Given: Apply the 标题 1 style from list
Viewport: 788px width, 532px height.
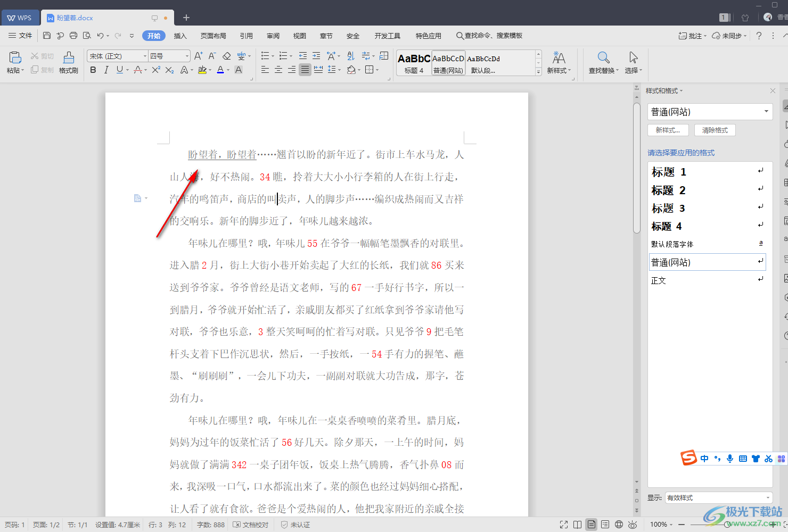Looking at the screenshot, I should [708, 172].
